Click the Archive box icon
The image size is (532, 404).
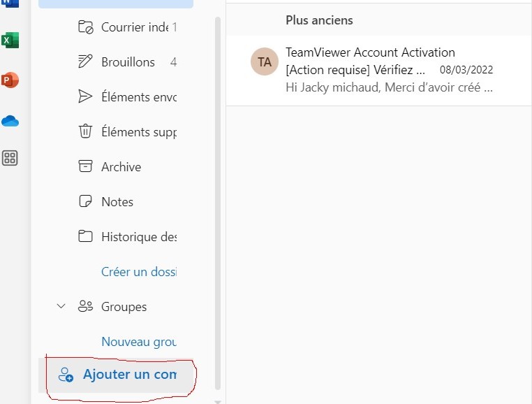[x=85, y=167]
